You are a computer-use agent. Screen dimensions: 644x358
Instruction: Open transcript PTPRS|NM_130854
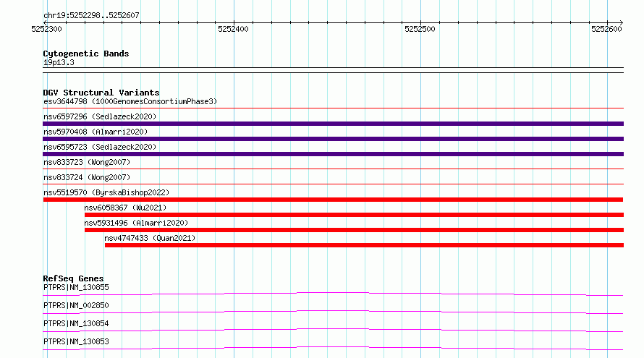point(76,323)
